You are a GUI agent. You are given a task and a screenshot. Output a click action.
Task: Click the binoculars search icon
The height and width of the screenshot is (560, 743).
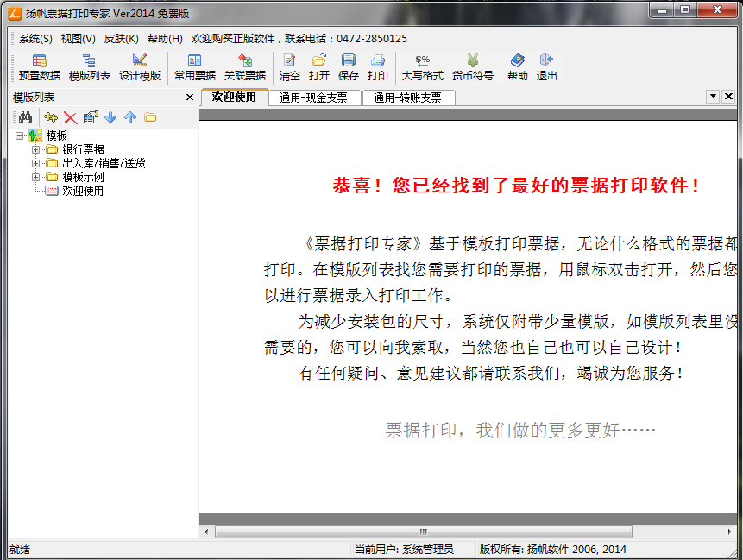pyautogui.click(x=24, y=116)
